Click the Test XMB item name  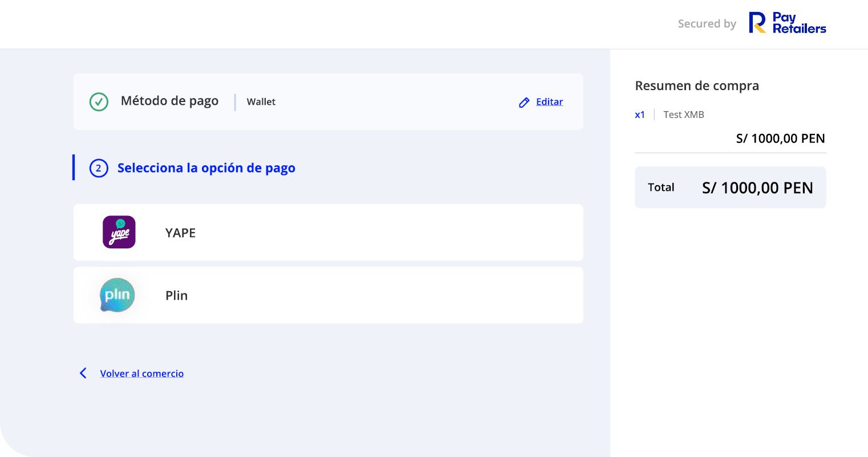pos(684,115)
